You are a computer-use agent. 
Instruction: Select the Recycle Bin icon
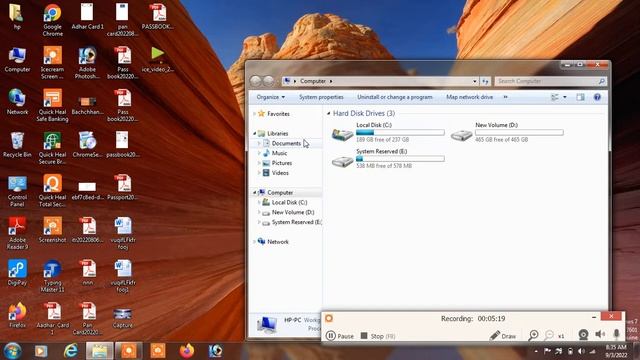tap(17, 144)
